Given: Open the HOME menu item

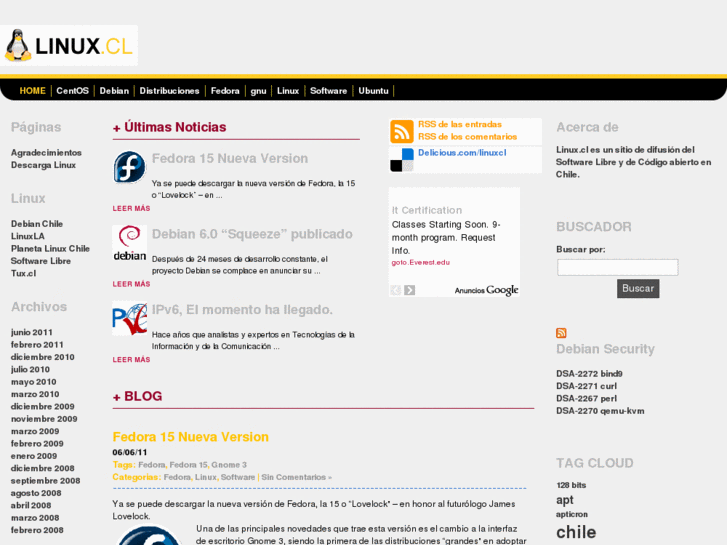Looking at the screenshot, I should point(32,91).
